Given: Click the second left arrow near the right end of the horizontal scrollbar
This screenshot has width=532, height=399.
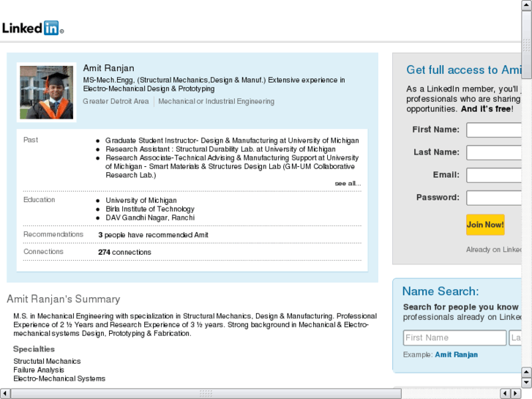Looking at the screenshot, I should point(505,394).
